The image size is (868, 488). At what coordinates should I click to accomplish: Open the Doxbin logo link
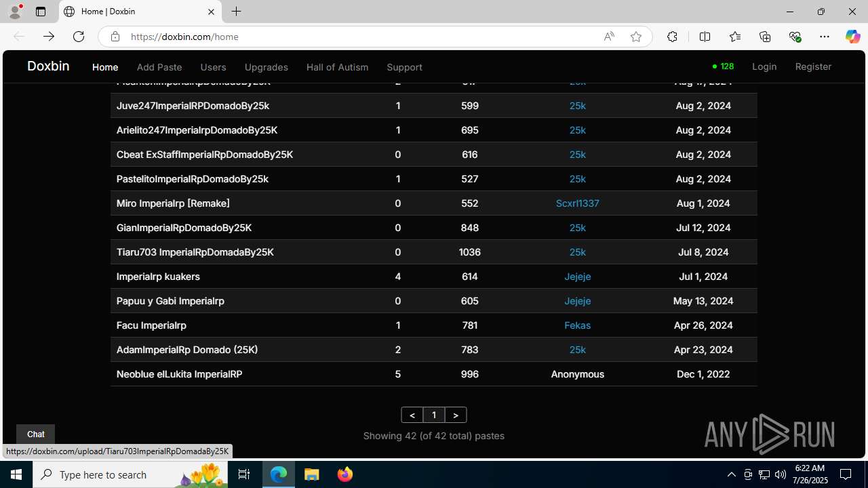click(x=48, y=66)
